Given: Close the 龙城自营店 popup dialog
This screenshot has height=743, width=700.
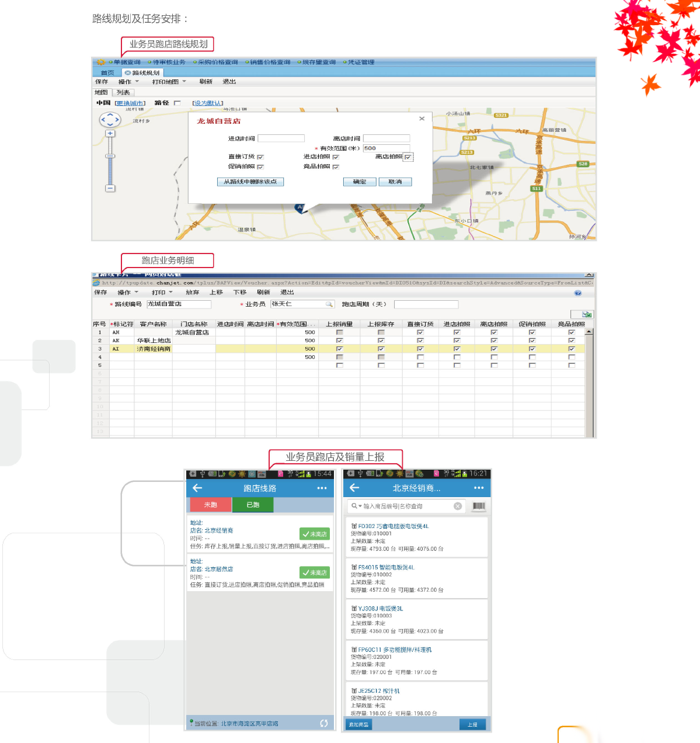Looking at the screenshot, I should tap(422, 119).
